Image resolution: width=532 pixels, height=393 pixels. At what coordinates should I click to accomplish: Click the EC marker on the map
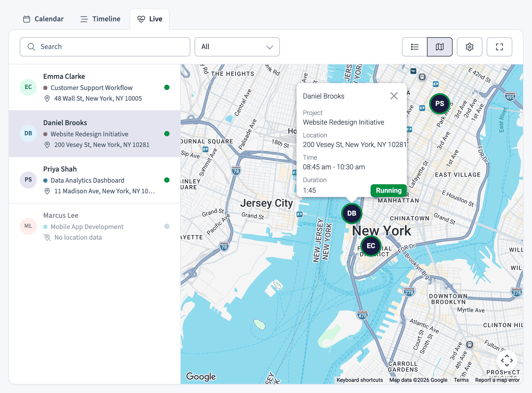click(x=371, y=246)
